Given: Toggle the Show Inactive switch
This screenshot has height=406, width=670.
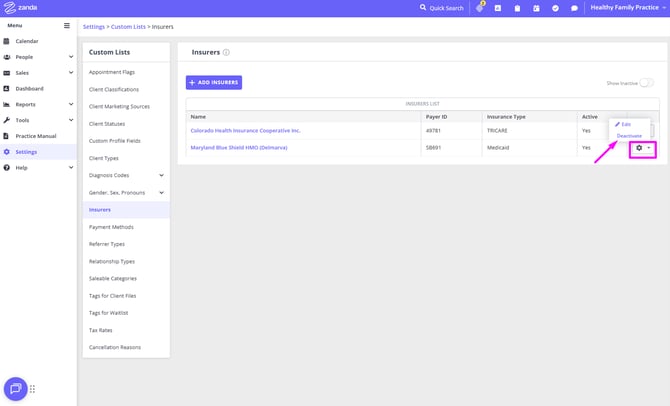Looking at the screenshot, I should click(646, 83).
